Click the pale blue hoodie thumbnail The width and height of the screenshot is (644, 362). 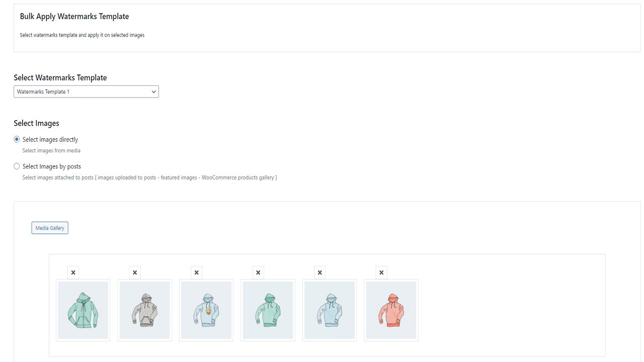(330, 310)
